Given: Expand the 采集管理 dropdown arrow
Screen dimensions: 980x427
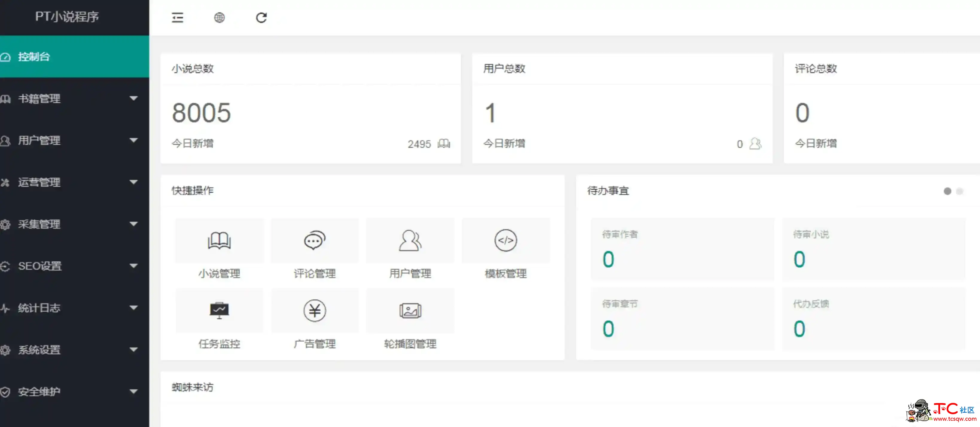Looking at the screenshot, I should tap(133, 224).
